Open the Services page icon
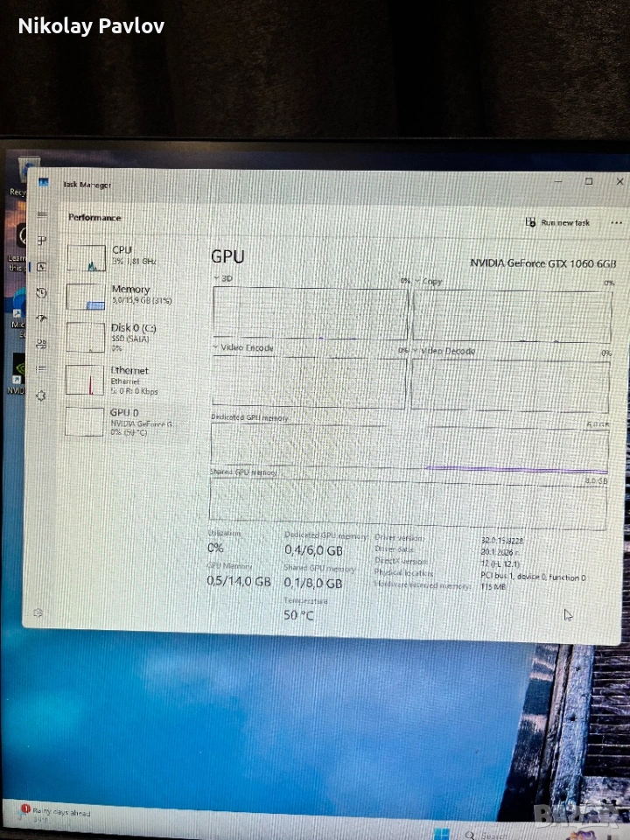 tap(41, 395)
